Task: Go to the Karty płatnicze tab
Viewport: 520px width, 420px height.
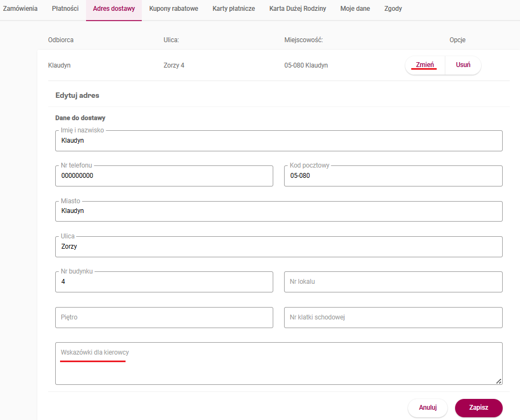Action: (x=234, y=9)
